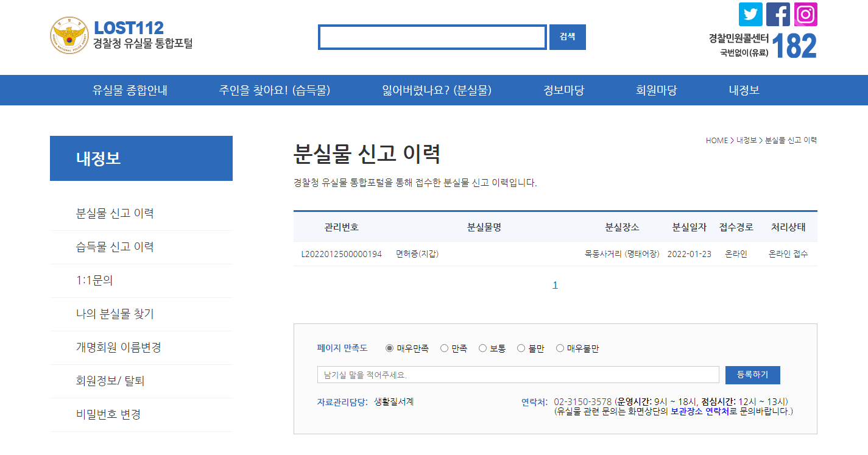Select the 만족 satisfaction radio button
This screenshot has height=455, width=868.
444,348
